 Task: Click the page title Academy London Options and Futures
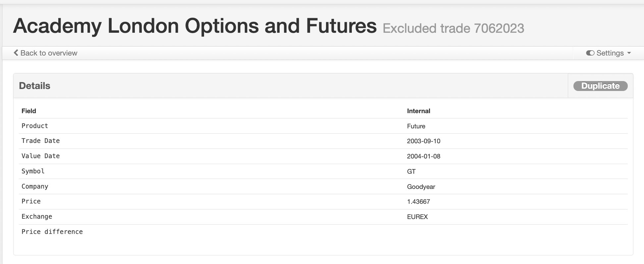(x=195, y=26)
